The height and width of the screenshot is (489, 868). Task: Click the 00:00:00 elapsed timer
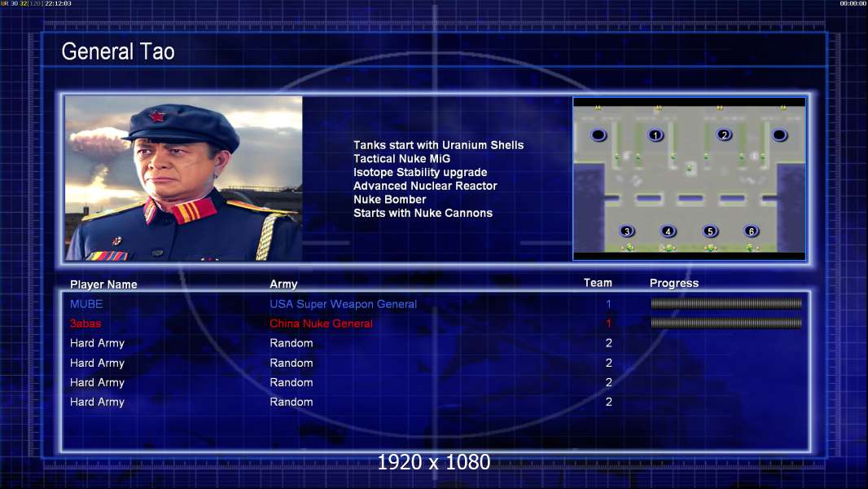(853, 3)
